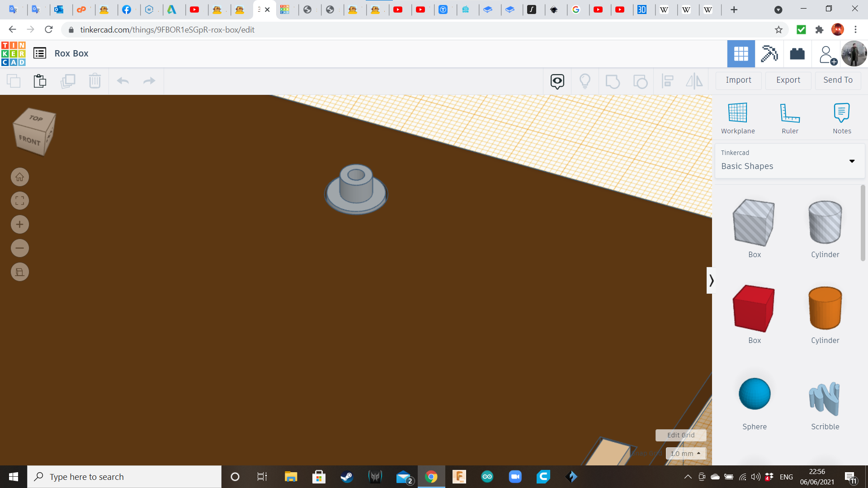Open the Notes tool
868x488 pixels.
click(x=842, y=118)
